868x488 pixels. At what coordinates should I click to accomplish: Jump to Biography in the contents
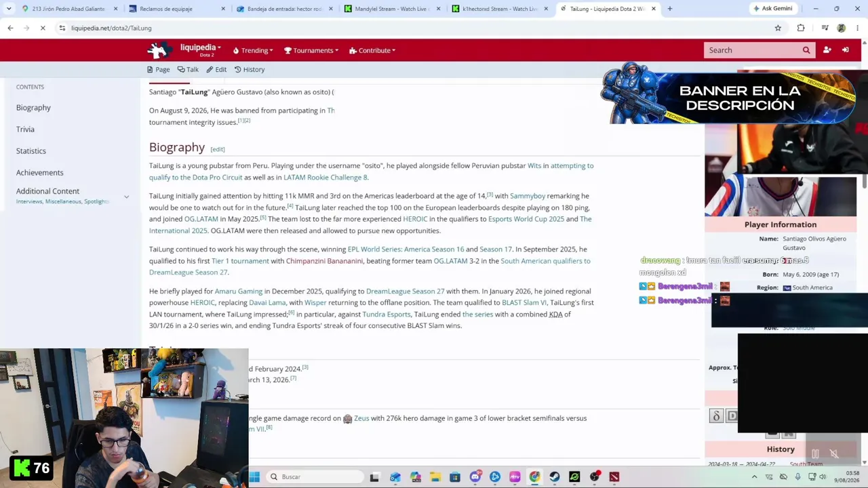pyautogui.click(x=33, y=108)
